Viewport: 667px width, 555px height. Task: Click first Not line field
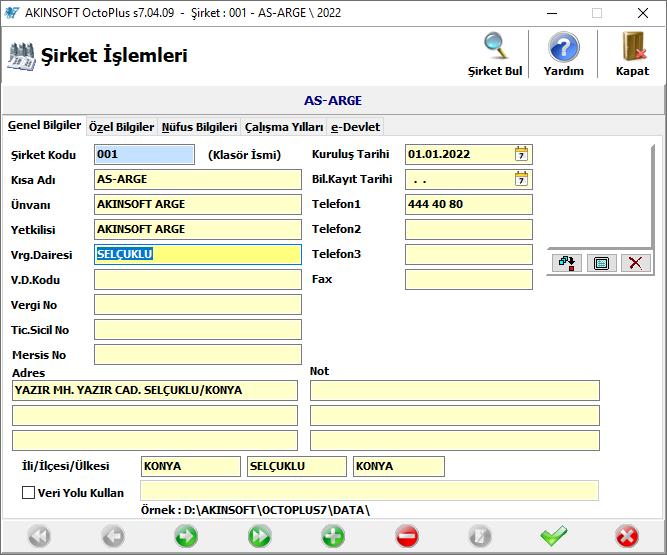coord(455,390)
